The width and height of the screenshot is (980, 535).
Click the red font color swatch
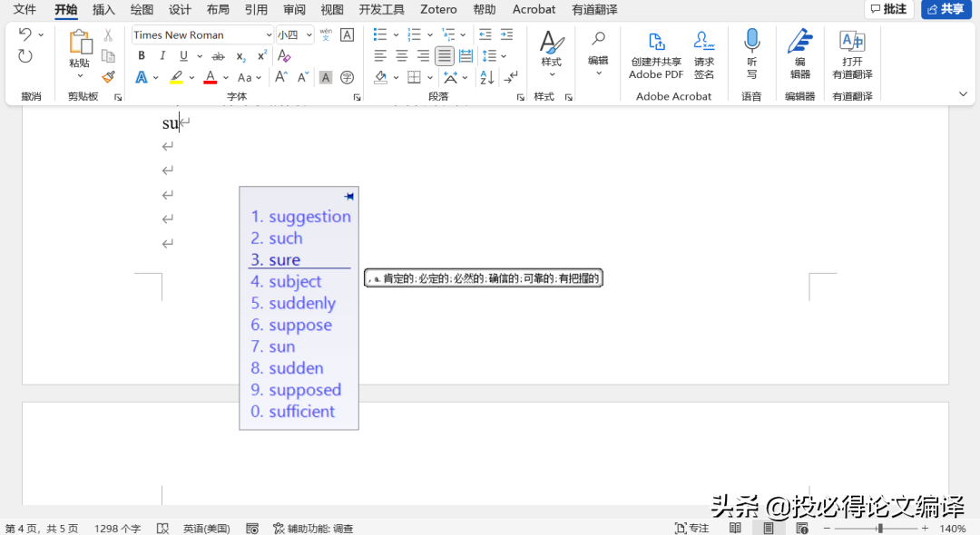210,78
